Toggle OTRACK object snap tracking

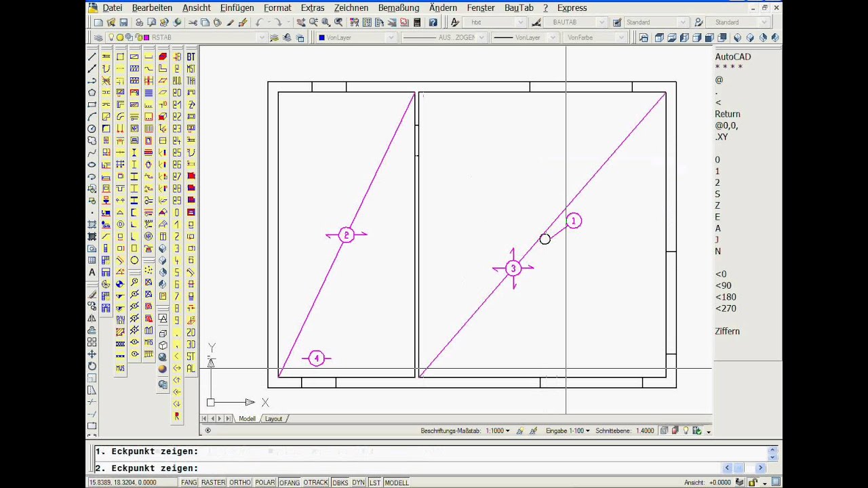coord(315,483)
